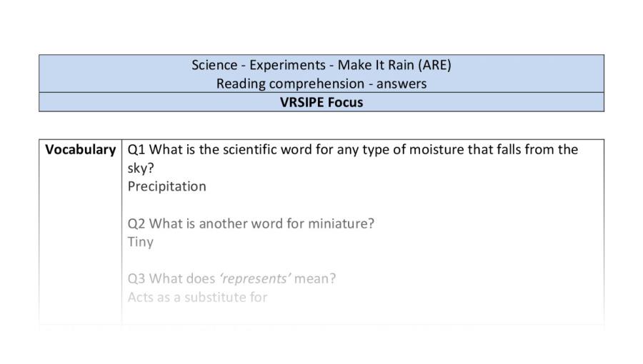Click the answer 'Acts as a substitute for'
The width and height of the screenshot is (643, 364).
197,297
